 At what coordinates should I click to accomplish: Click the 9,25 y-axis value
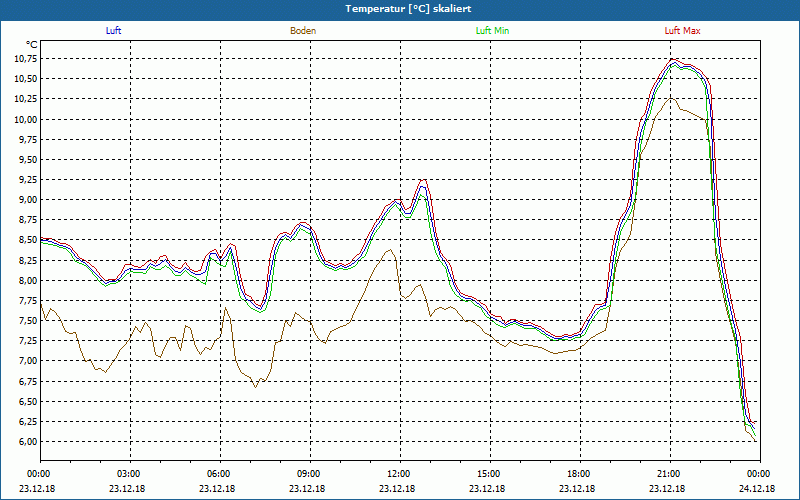pos(28,180)
